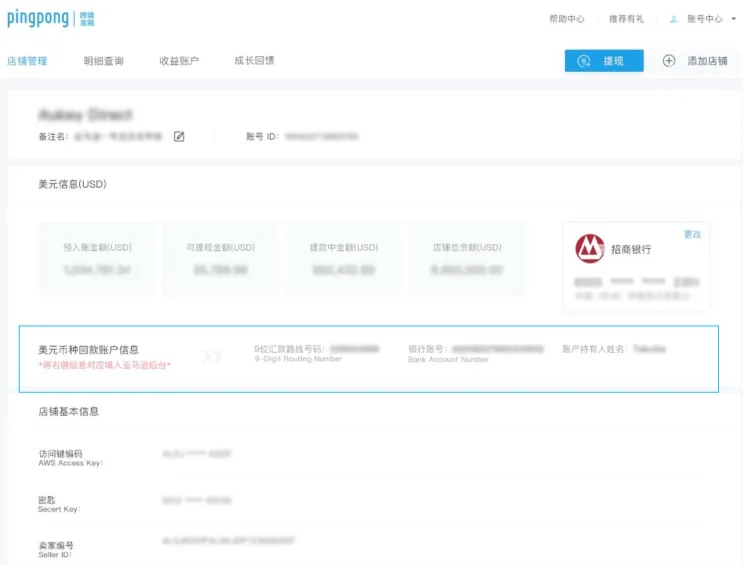Open the 店铺管理 tab
Screen dimensions: 743x565
(27, 61)
